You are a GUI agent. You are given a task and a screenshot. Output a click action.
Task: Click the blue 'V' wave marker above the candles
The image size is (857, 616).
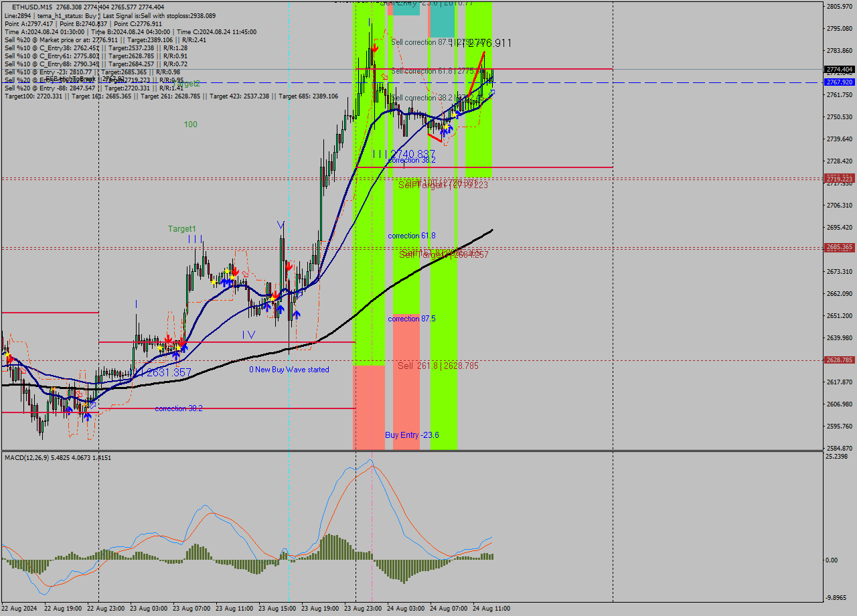279,224
